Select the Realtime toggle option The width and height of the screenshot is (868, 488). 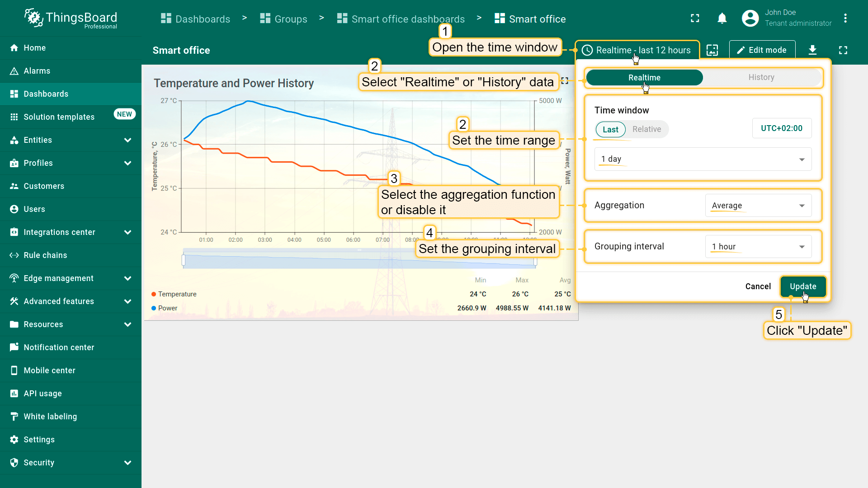pos(644,78)
